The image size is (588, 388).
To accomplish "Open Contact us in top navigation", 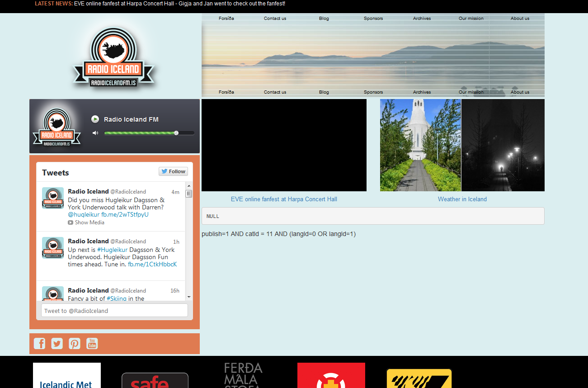I will click(275, 19).
